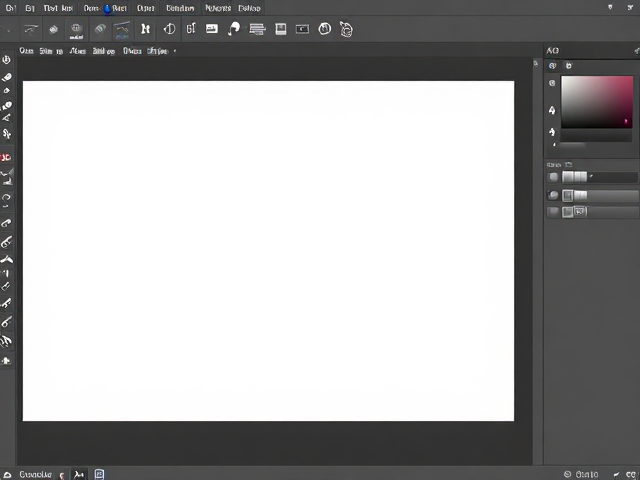
Task: Select the second layer's square thumbnail
Action: click(x=567, y=196)
